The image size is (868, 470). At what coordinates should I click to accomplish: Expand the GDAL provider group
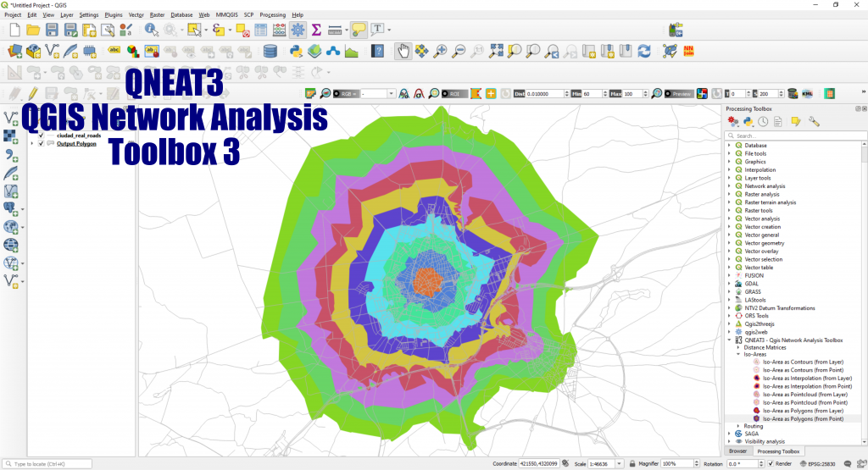pyautogui.click(x=729, y=284)
